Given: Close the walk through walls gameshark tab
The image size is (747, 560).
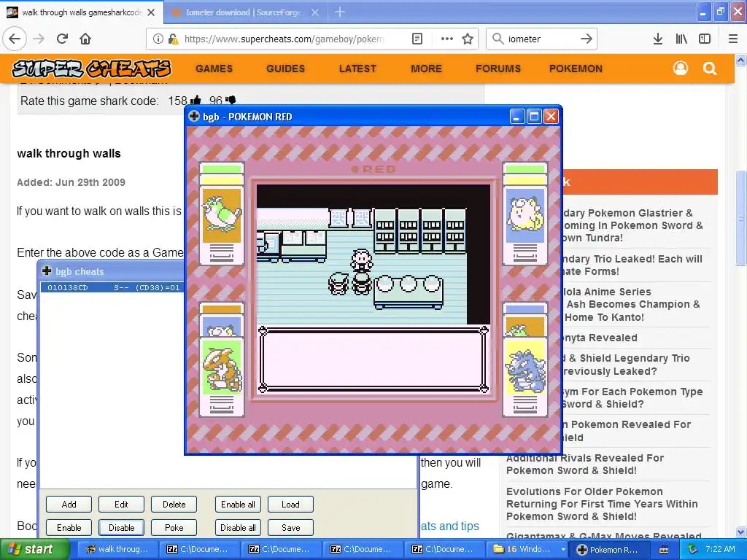Looking at the screenshot, I should click(151, 12).
